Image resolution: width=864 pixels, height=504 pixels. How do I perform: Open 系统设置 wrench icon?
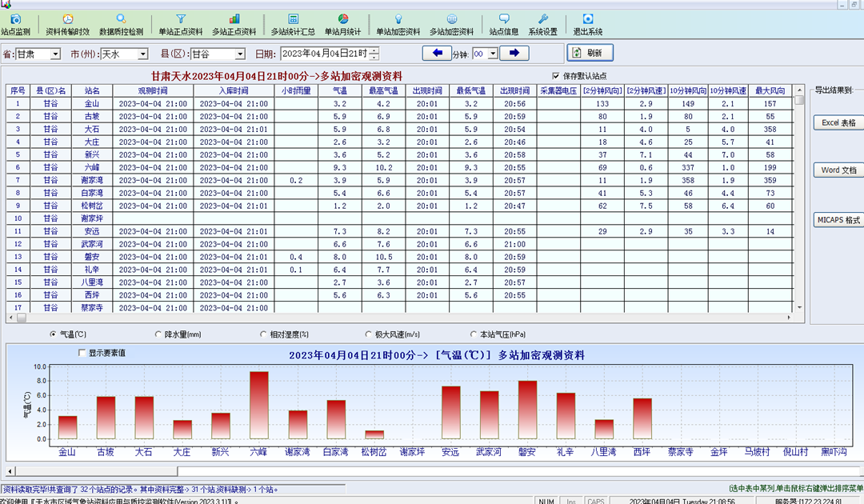click(x=542, y=19)
